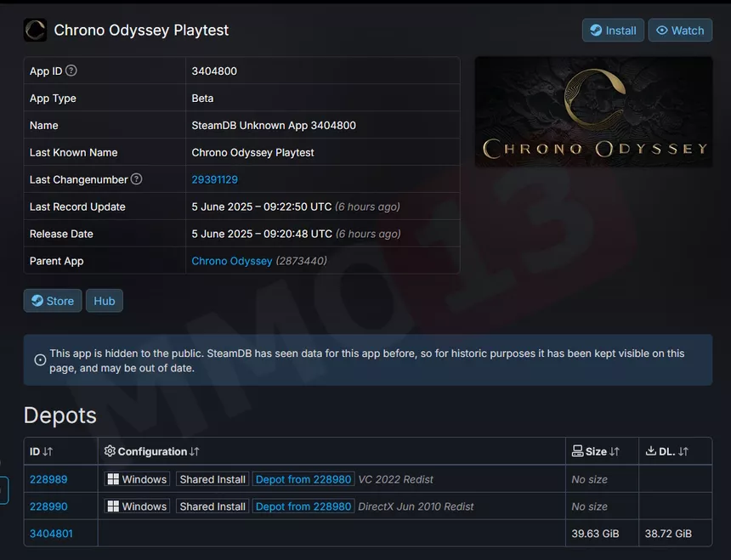
Task: Click the Chrono Odyssey banner image
Action: 593,112
